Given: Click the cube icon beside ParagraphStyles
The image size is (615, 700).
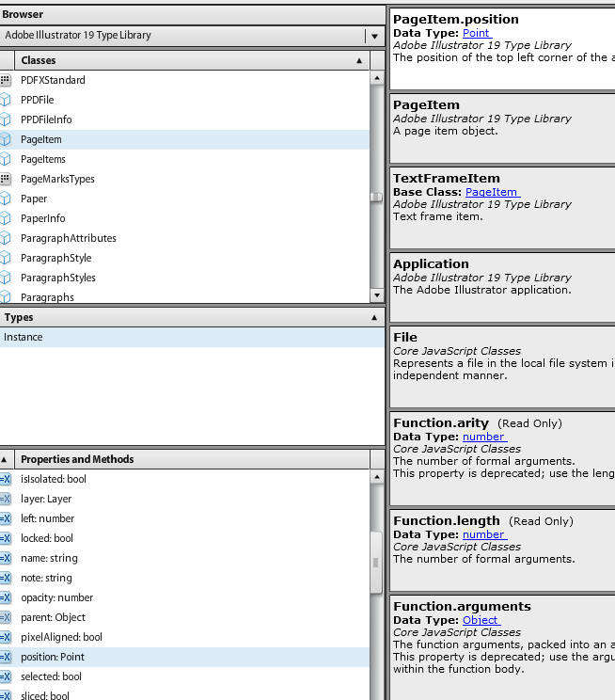Looking at the screenshot, I should pyautogui.click(x=5, y=278).
